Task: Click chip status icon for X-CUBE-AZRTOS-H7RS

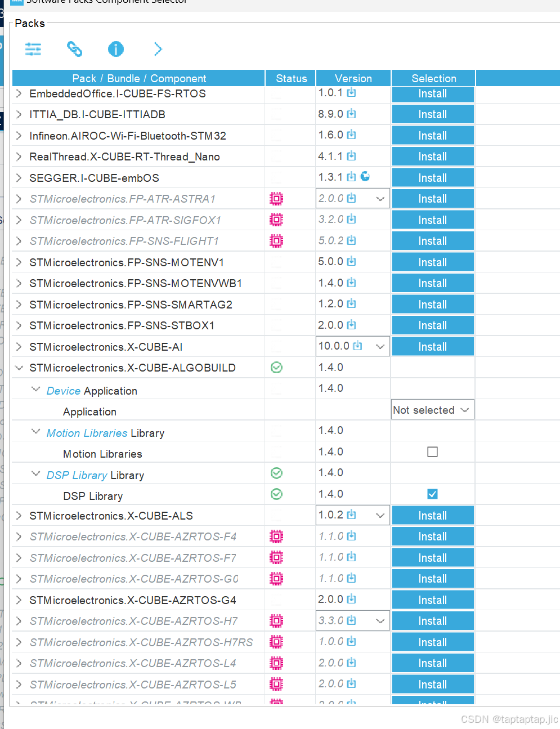Action: [276, 642]
